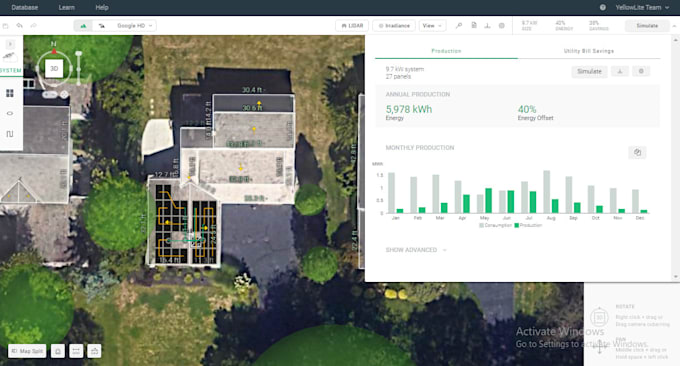Click the 40% ENERGY toolbar stat
The width and height of the screenshot is (680, 366).
point(564,26)
